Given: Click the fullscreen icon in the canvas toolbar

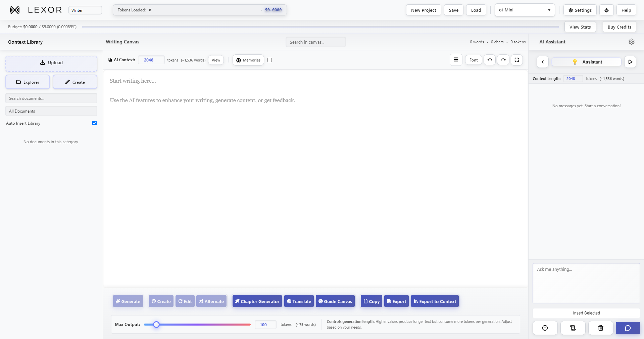Looking at the screenshot, I should [x=516, y=60].
